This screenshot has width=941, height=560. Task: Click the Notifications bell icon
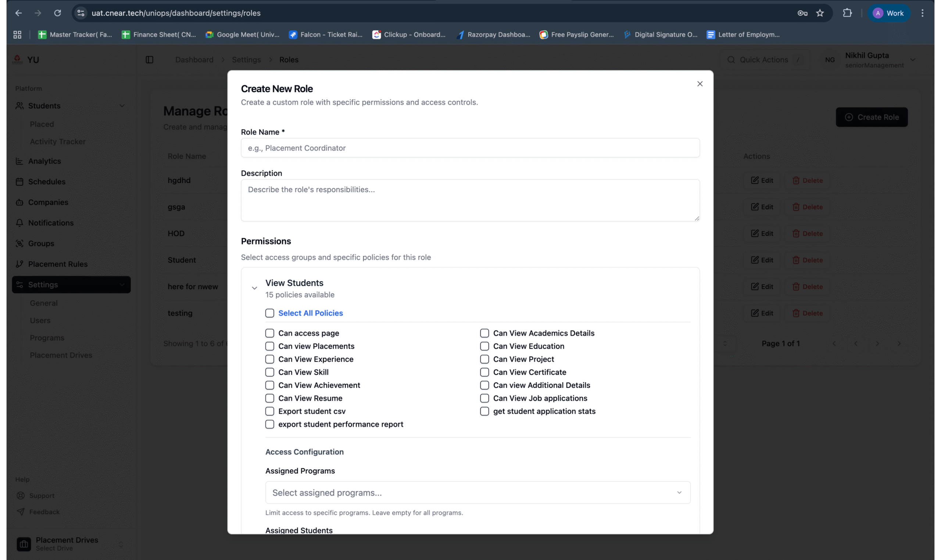pyautogui.click(x=19, y=223)
